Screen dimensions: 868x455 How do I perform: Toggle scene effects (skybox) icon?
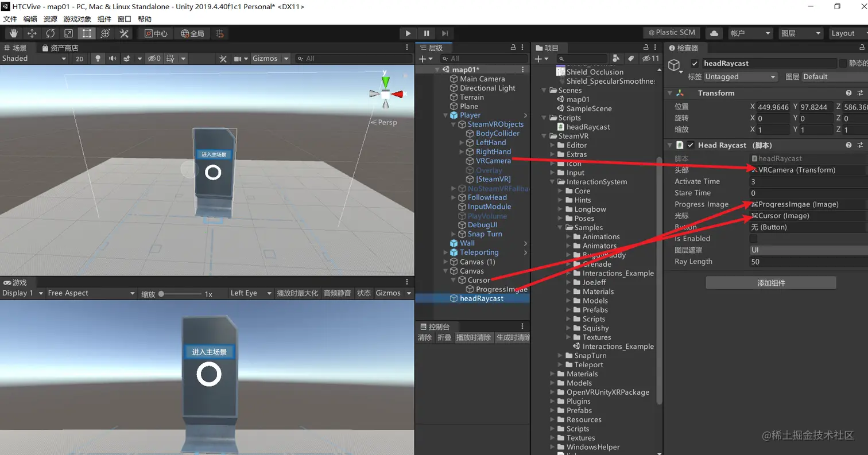point(126,59)
